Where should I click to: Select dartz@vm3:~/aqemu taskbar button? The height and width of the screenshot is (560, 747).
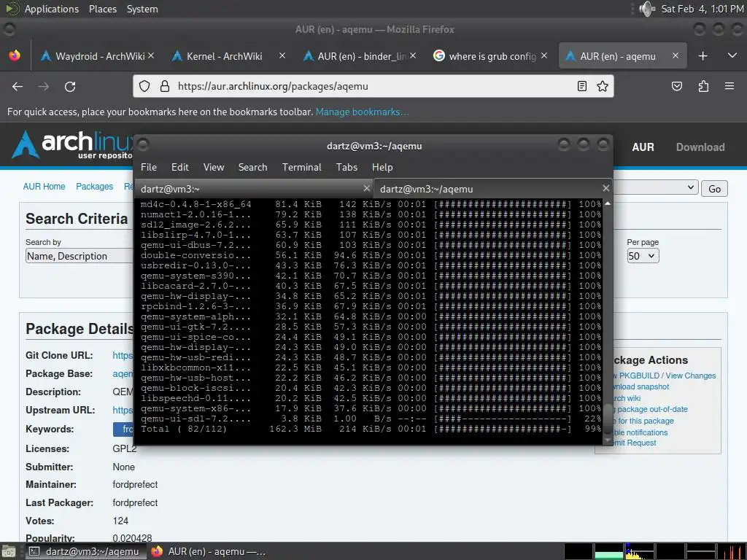pyautogui.click(x=85, y=551)
